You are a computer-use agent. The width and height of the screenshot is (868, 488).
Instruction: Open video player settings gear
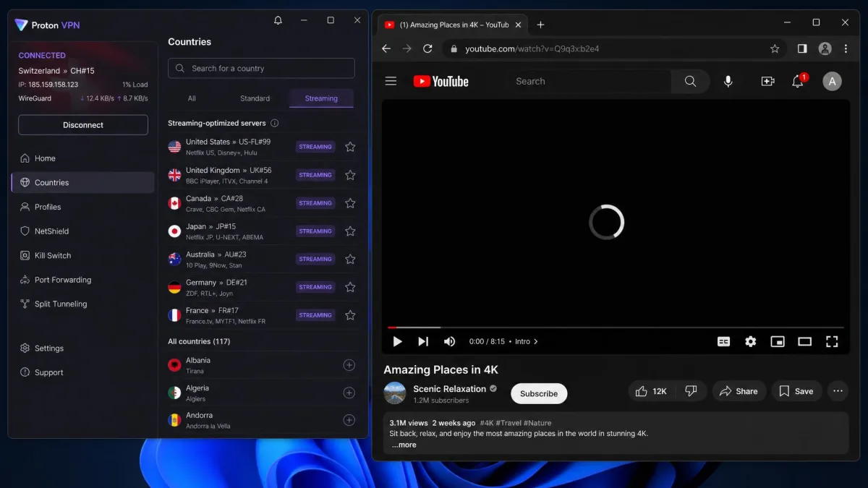point(750,341)
